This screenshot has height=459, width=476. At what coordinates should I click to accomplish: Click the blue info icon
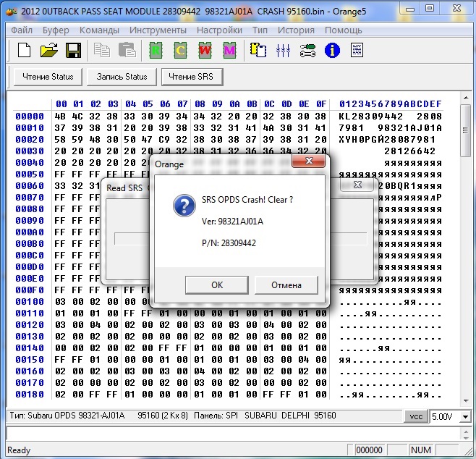(332, 50)
